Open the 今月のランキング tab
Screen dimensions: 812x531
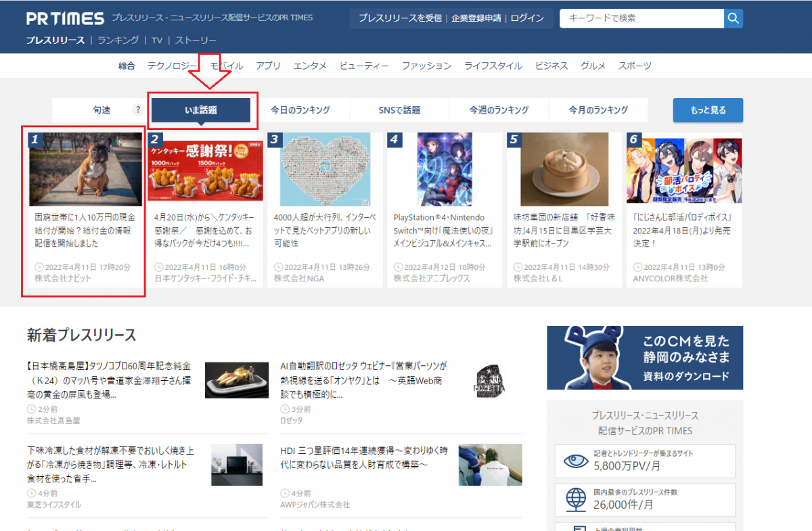tap(598, 110)
